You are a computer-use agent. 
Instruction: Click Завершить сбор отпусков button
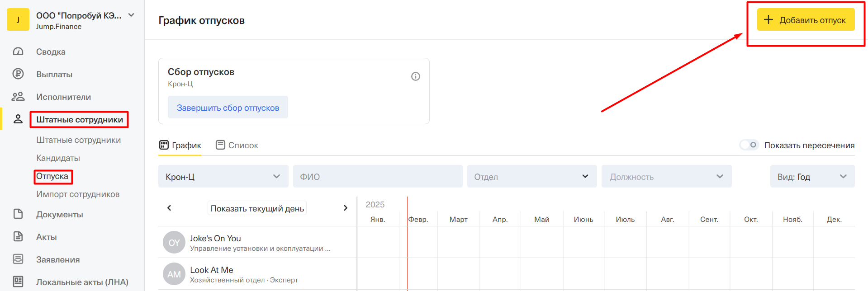228,108
